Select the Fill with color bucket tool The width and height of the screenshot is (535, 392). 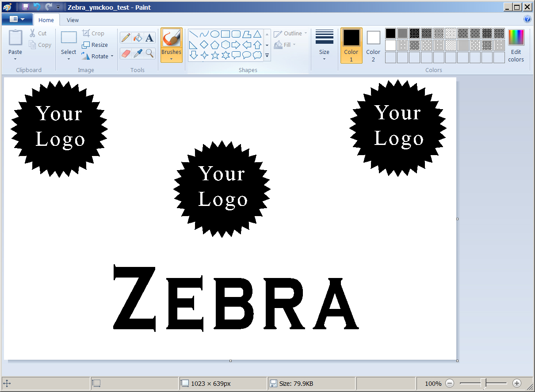pyautogui.click(x=138, y=37)
